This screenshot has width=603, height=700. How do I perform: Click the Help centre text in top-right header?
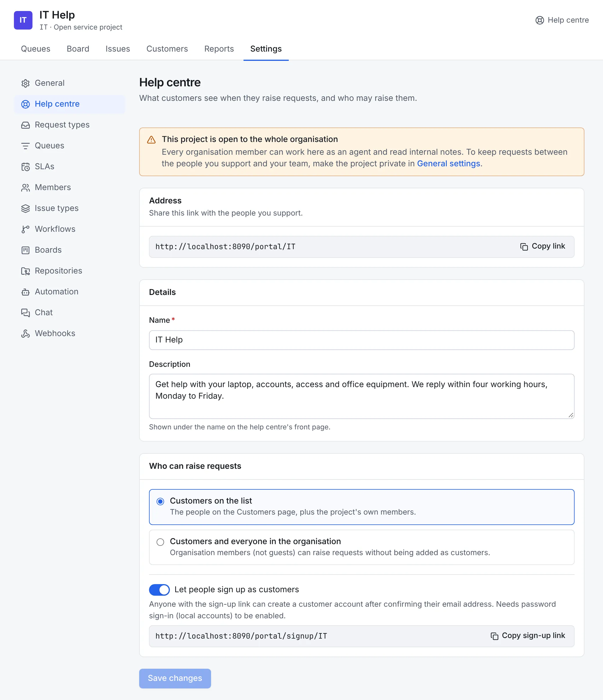point(568,20)
